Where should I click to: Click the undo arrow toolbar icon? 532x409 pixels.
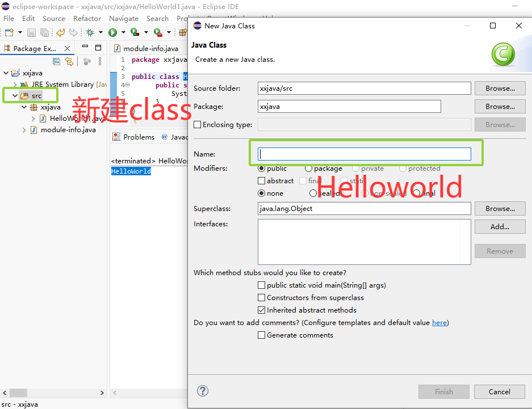point(61,32)
